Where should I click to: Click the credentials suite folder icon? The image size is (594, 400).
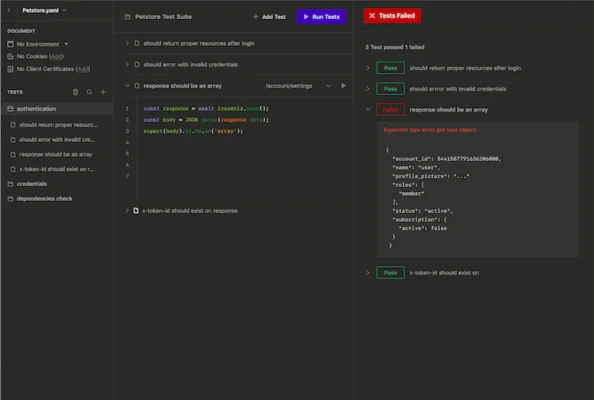click(x=10, y=184)
